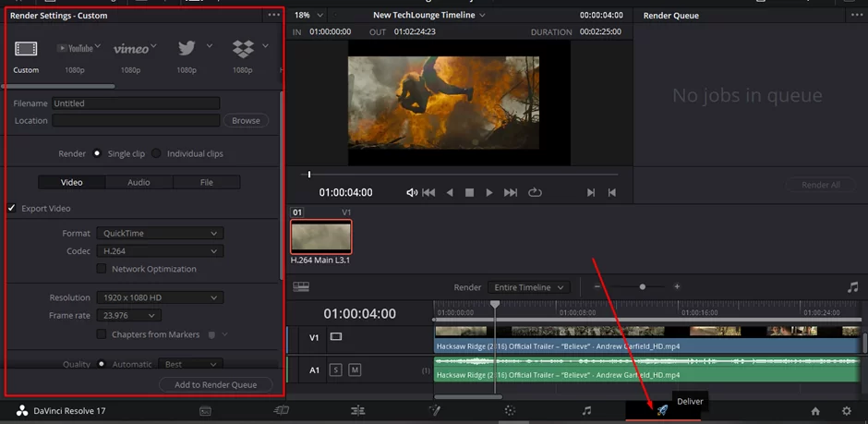Viewport: 868px width, 424px height.
Task: Open the Project Manager home icon
Action: point(815,411)
